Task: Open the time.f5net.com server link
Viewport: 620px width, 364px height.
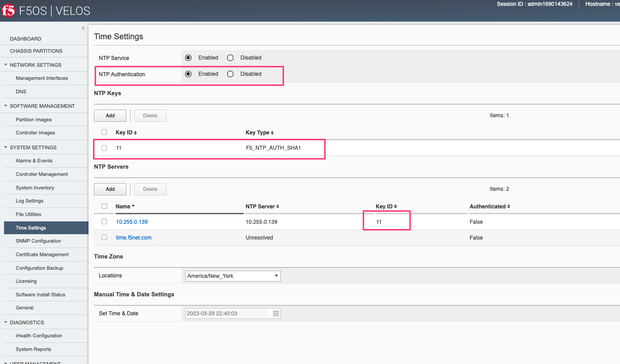Action: (x=134, y=238)
